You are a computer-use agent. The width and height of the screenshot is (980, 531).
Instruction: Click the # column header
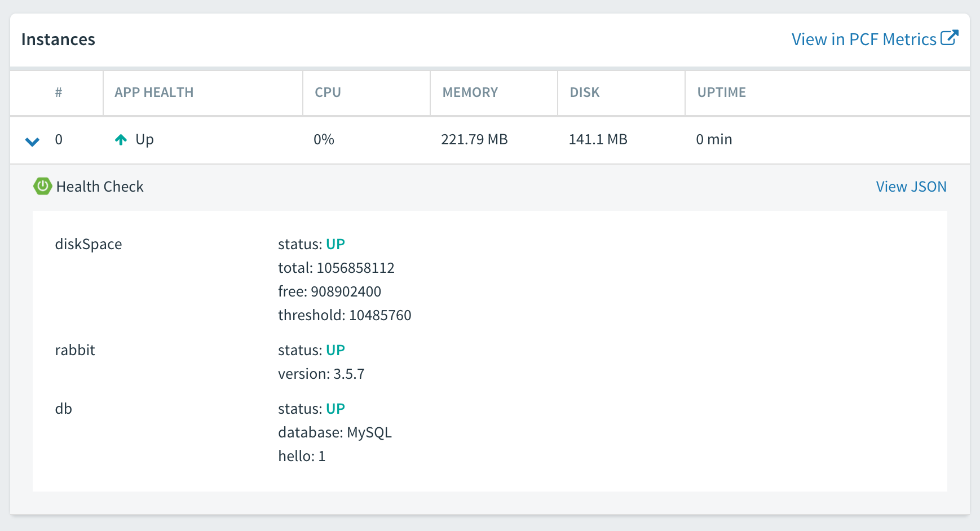pyautogui.click(x=59, y=92)
